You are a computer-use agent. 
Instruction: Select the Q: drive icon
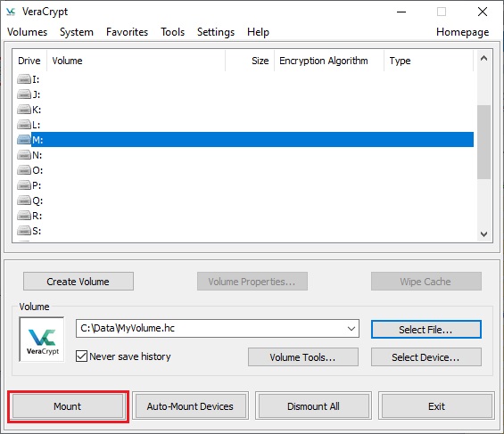(x=24, y=201)
